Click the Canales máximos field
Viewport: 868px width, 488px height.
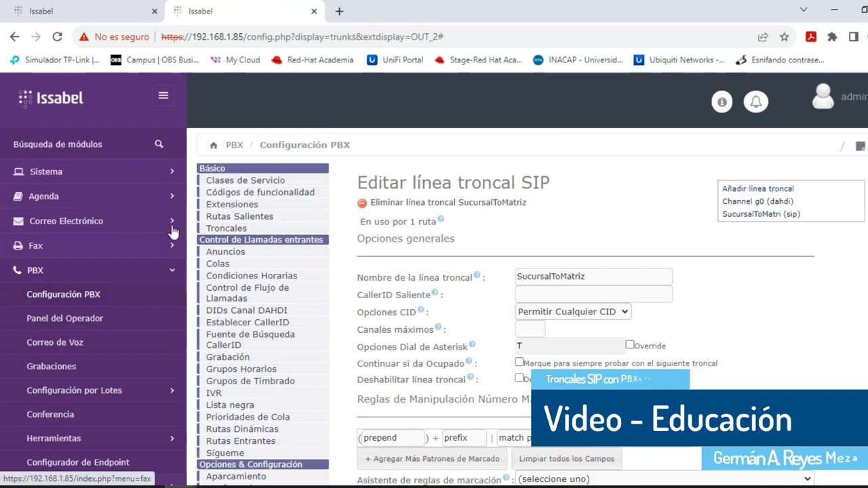point(530,329)
